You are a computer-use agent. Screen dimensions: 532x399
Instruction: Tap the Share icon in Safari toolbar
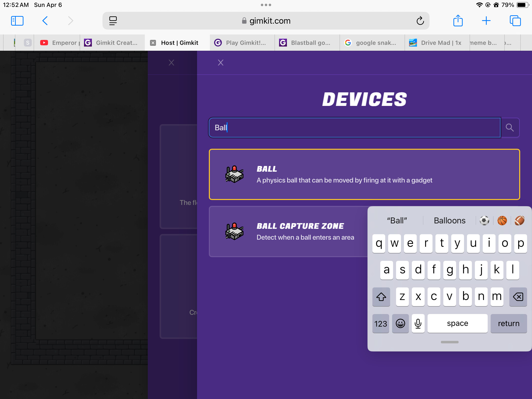[x=458, y=21]
